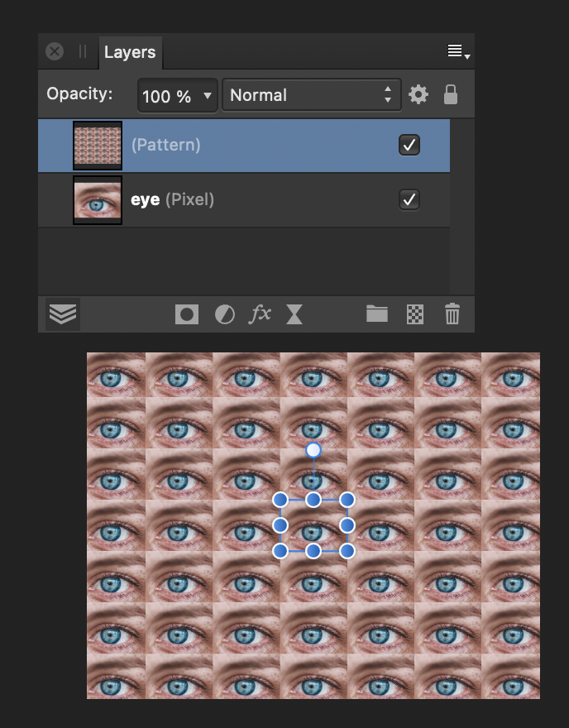Hide the eye Pixel layer
This screenshot has width=569, height=728.
coord(409,199)
